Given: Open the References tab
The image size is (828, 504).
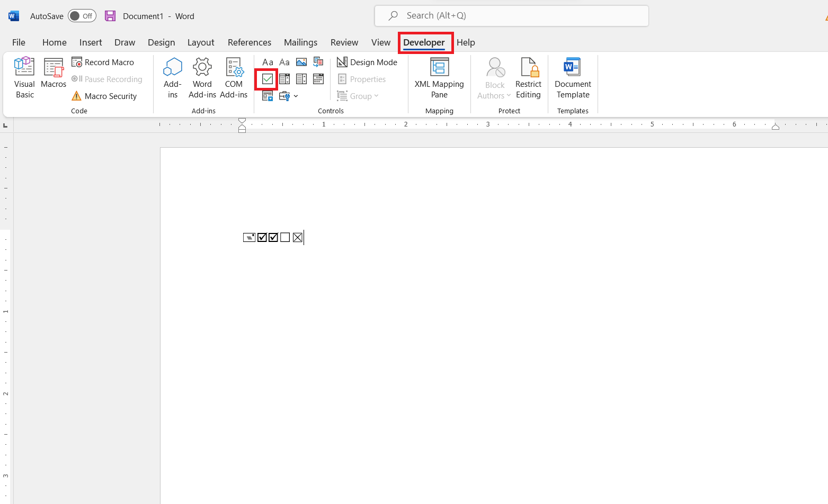Looking at the screenshot, I should 250,42.
